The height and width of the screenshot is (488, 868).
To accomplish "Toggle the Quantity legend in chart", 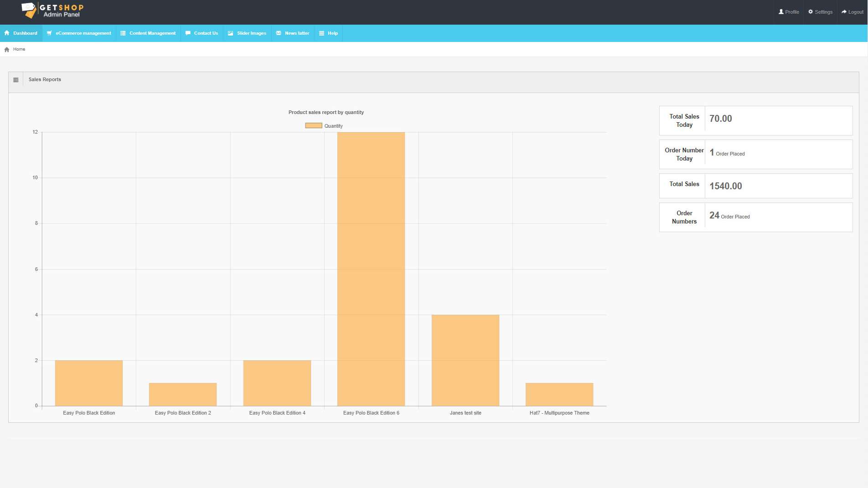I will click(324, 126).
